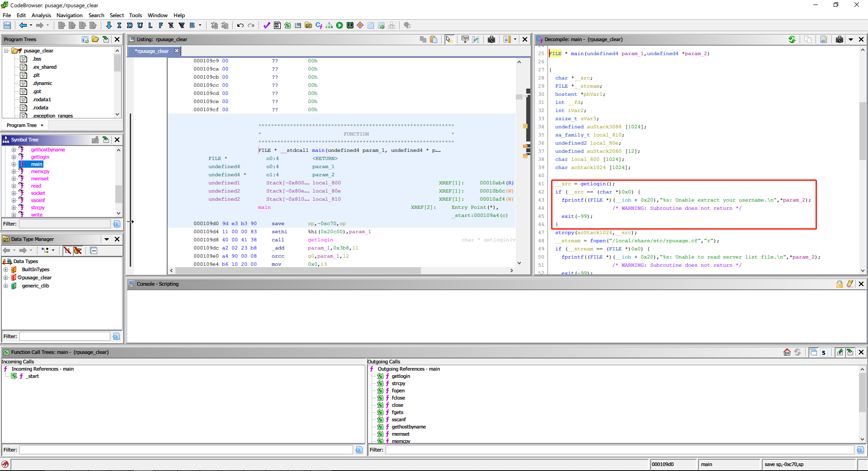
Task: Take a Listing snapshot with the camera icon
Action: (491, 39)
